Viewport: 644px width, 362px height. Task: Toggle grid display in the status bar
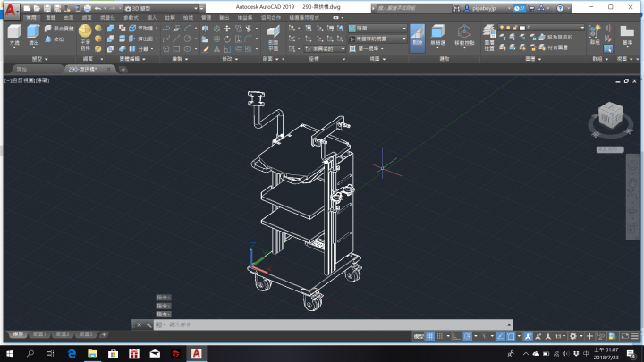coord(429,336)
